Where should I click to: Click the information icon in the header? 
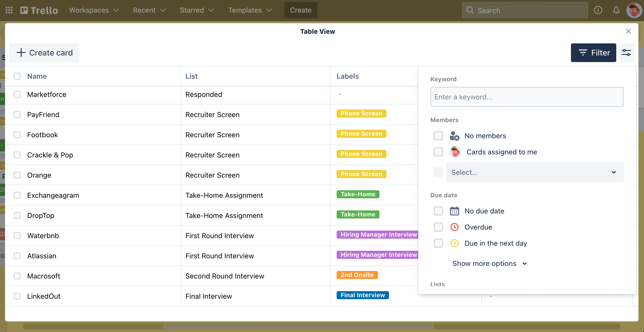pyautogui.click(x=598, y=10)
